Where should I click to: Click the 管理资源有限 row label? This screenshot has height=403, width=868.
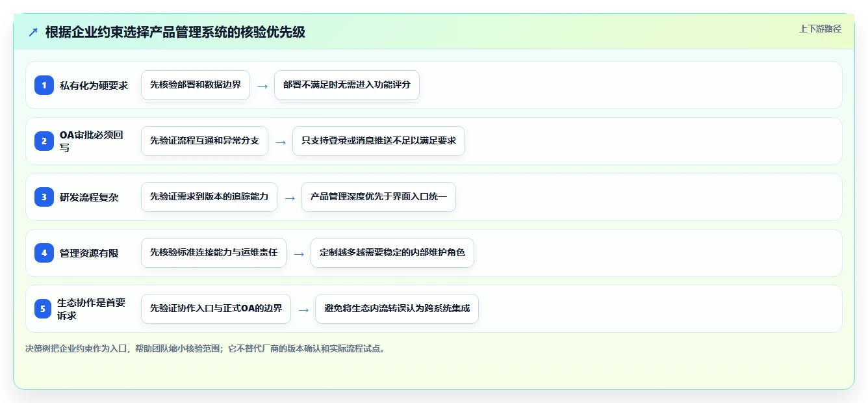(89, 253)
